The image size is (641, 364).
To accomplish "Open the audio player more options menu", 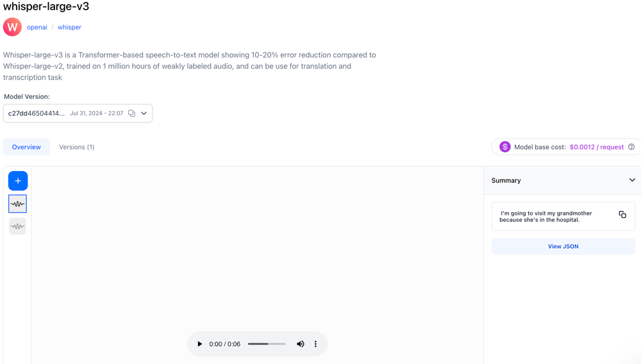I will [315, 344].
